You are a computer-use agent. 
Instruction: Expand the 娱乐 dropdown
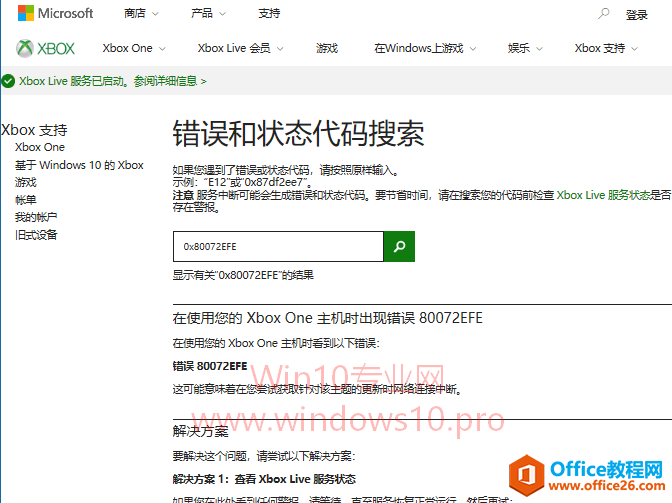[525, 48]
